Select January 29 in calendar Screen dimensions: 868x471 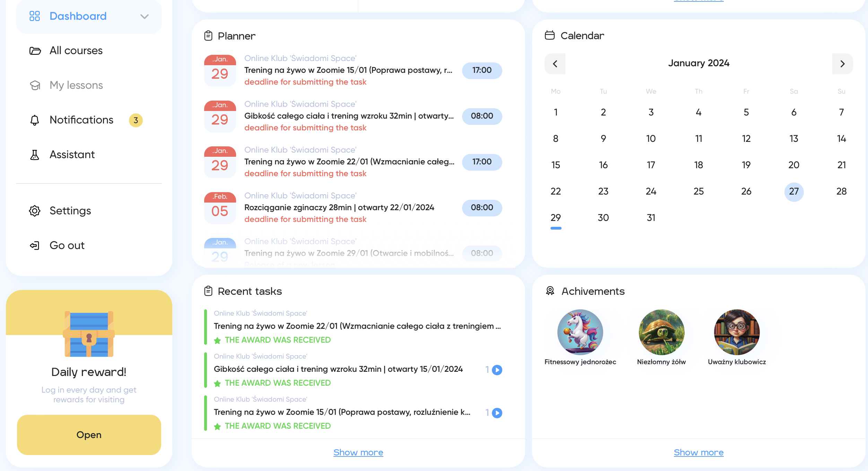556,218
